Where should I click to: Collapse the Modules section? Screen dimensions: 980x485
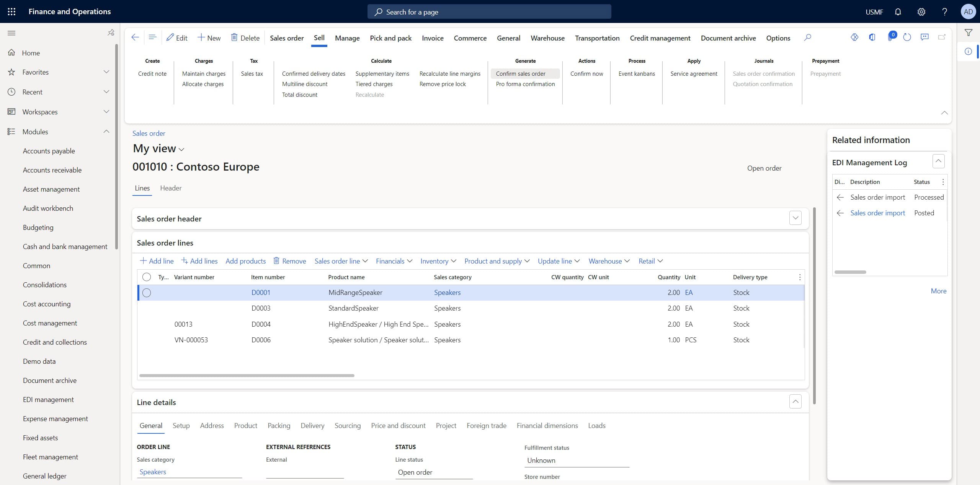click(x=106, y=132)
